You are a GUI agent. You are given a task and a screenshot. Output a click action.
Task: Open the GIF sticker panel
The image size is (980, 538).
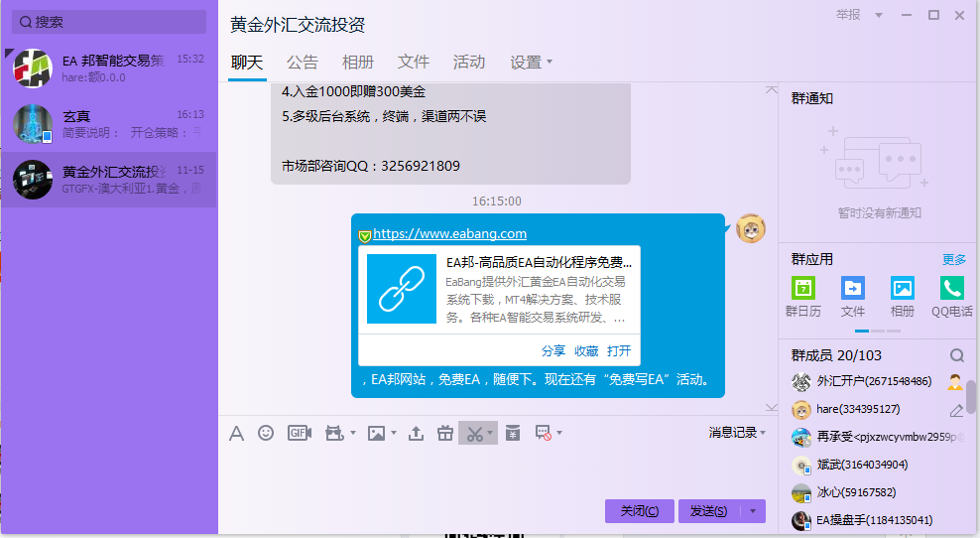(x=300, y=433)
